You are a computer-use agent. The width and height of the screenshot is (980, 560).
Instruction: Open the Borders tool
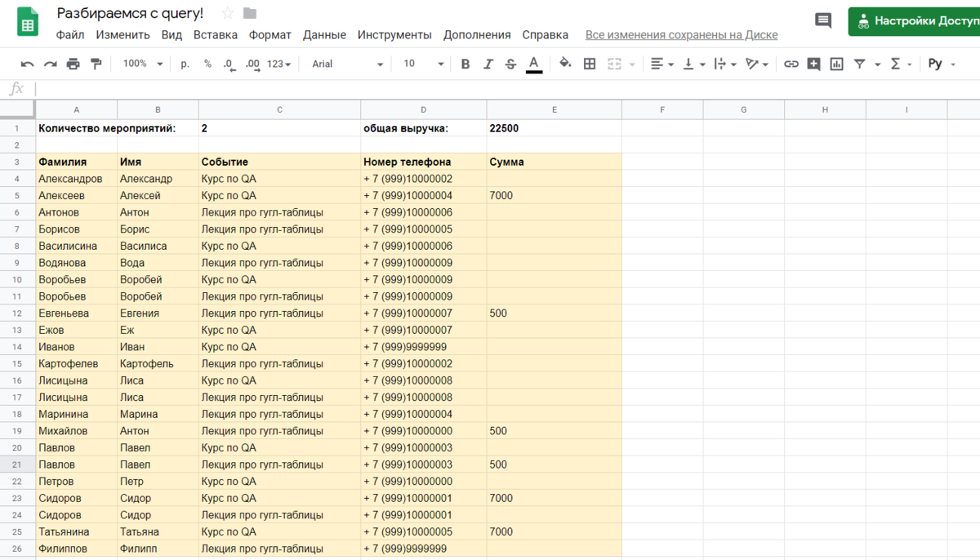(590, 64)
